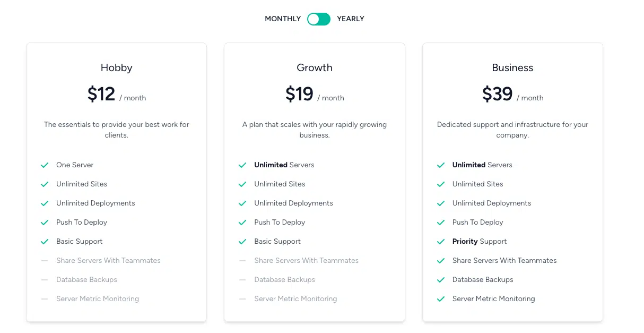
Task: Click the Growth plan title
Action: 314,67
